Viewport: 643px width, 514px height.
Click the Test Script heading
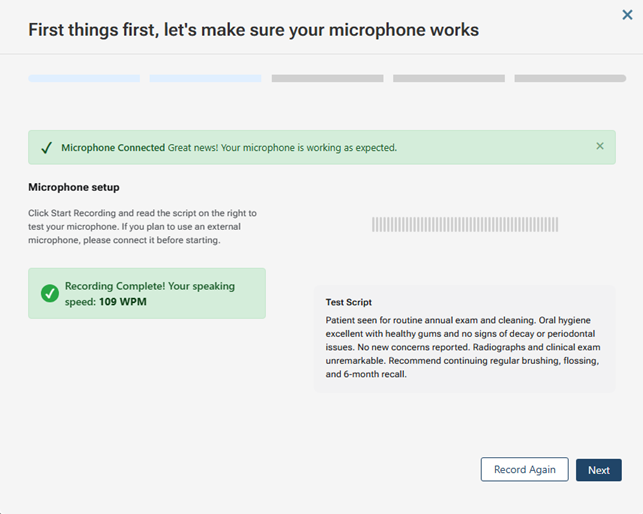349,301
